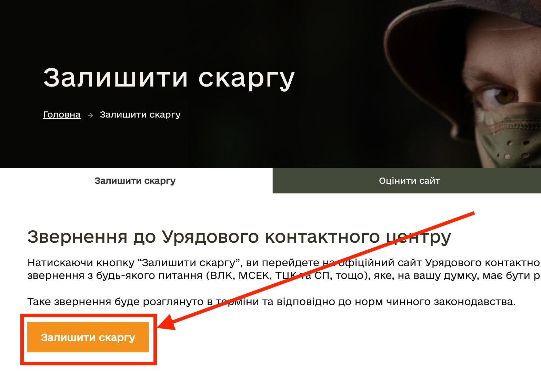
Task: Switch to the Залишити скаргу tab
Action: coord(136,181)
